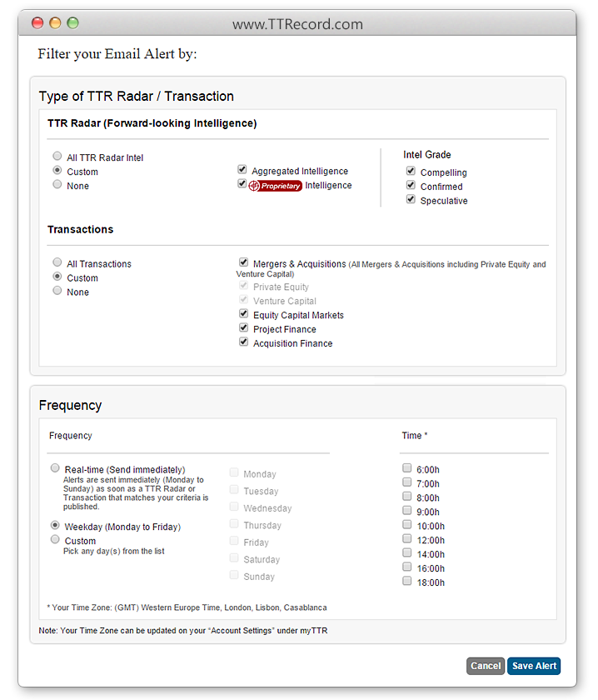The height and width of the screenshot is (700, 598).
Task: Click the red Proprietary badge icon
Action: tap(276, 186)
